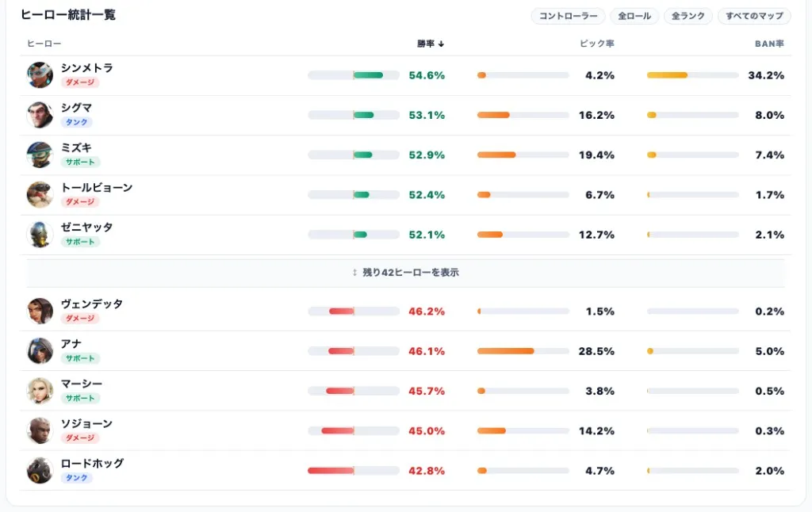Image resolution: width=812 pixels, height=512 pixels.
Task: Sort by the 勝率 column header
Action: click(431, 44)
